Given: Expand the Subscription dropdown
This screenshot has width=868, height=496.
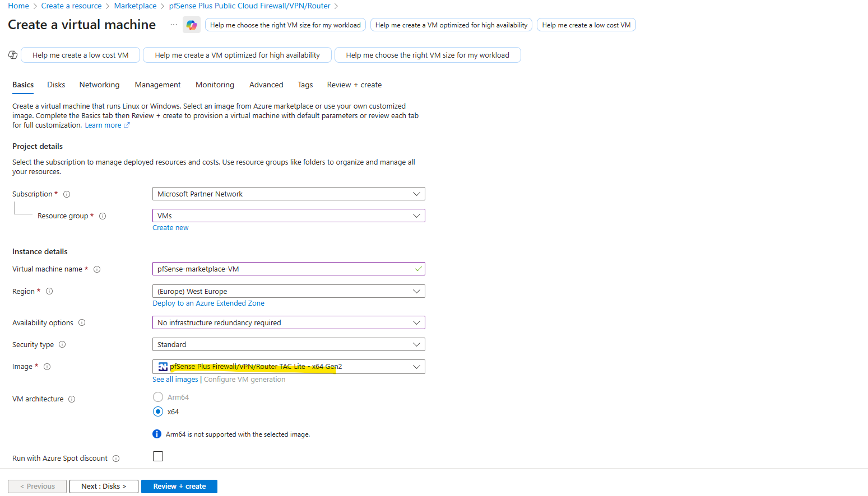Looking at the screenshot, I should (289, 194).
